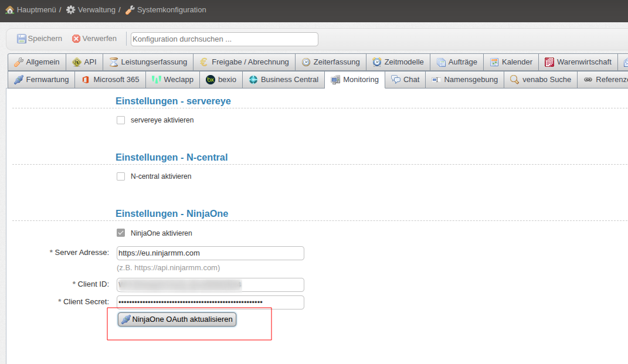Open the Allgemein tab
Image resolution: width=628 pixels, height=364 pixels.
click(37, 62)
